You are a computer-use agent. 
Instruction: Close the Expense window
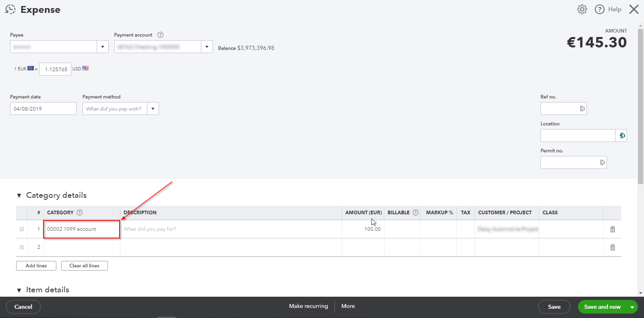click(x=634, y=9)
